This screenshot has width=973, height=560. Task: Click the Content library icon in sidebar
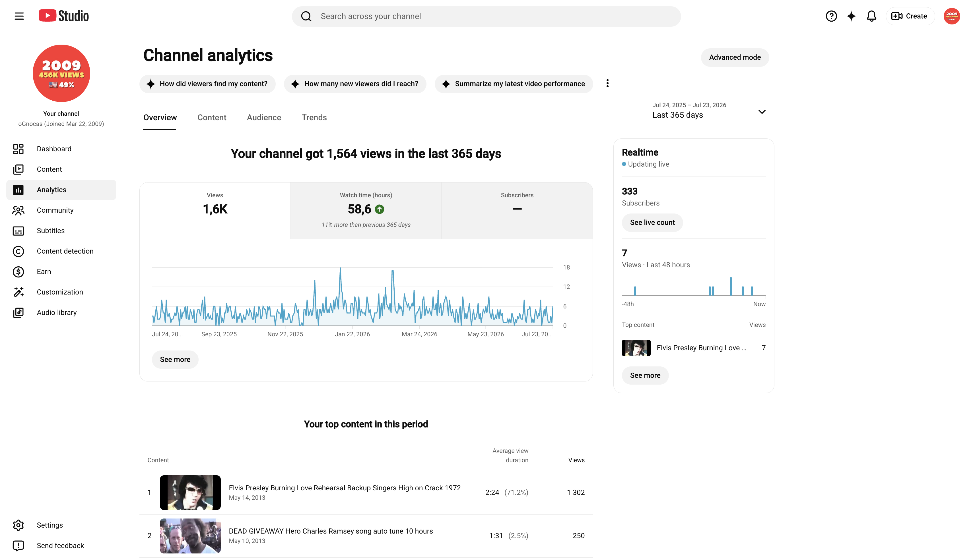[x=18, y=169]
